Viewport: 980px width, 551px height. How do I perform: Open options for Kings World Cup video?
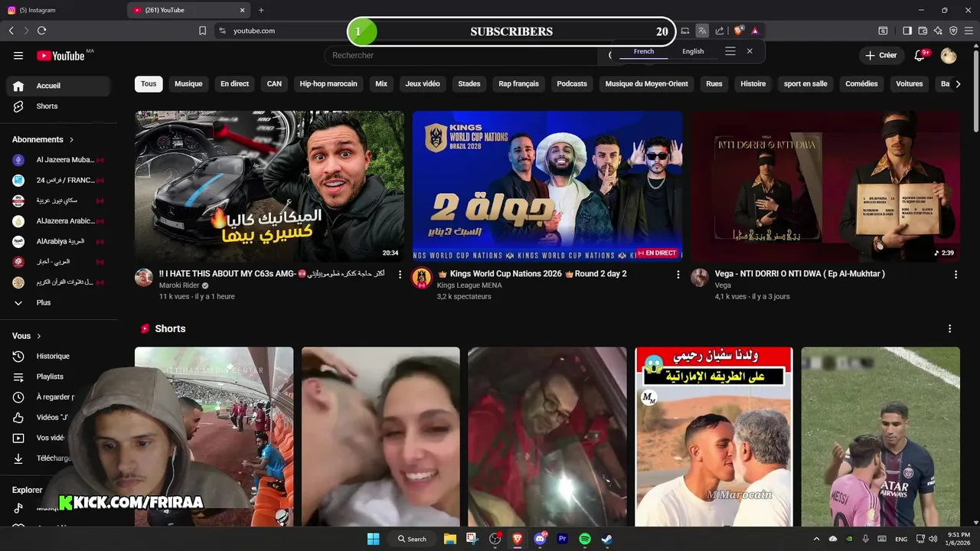(678, 274)
